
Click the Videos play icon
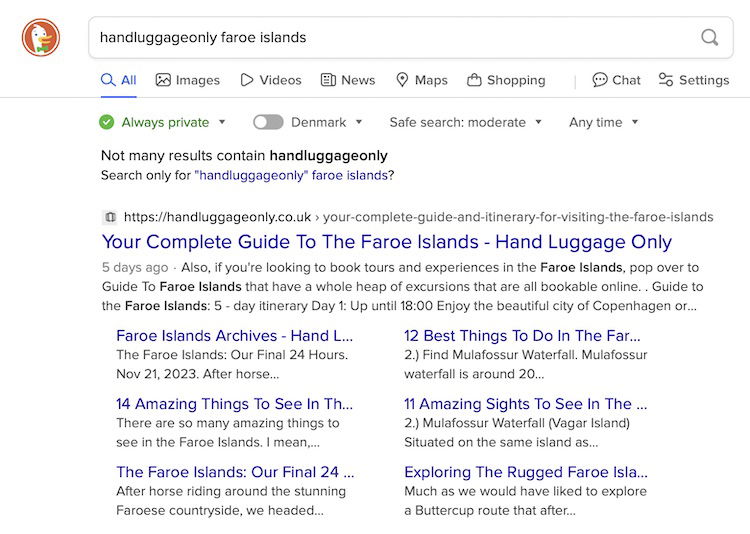[247, 80]
